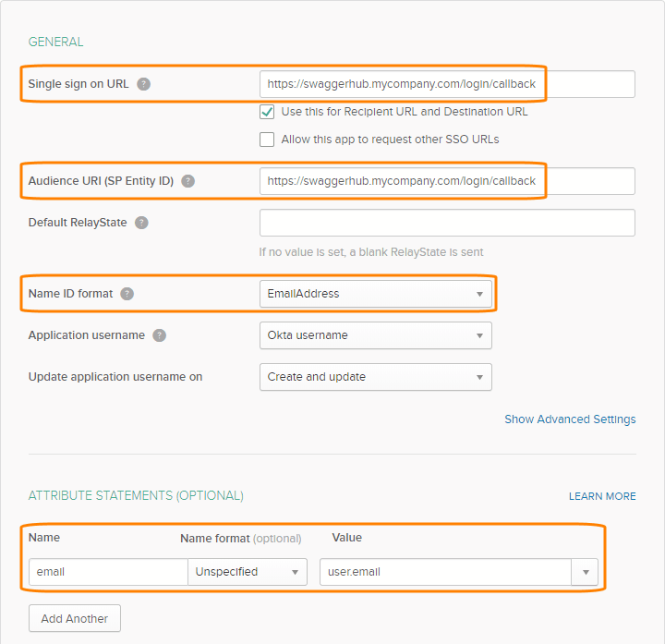Click help icon beside Default RelayState
The image size is (665, 644).
coord(141,223)
